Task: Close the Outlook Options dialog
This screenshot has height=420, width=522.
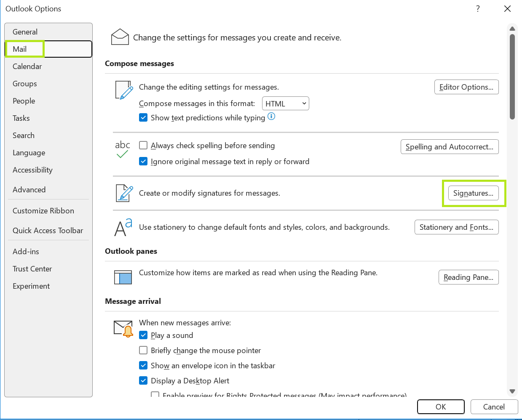Action: [x=507, y=9]
